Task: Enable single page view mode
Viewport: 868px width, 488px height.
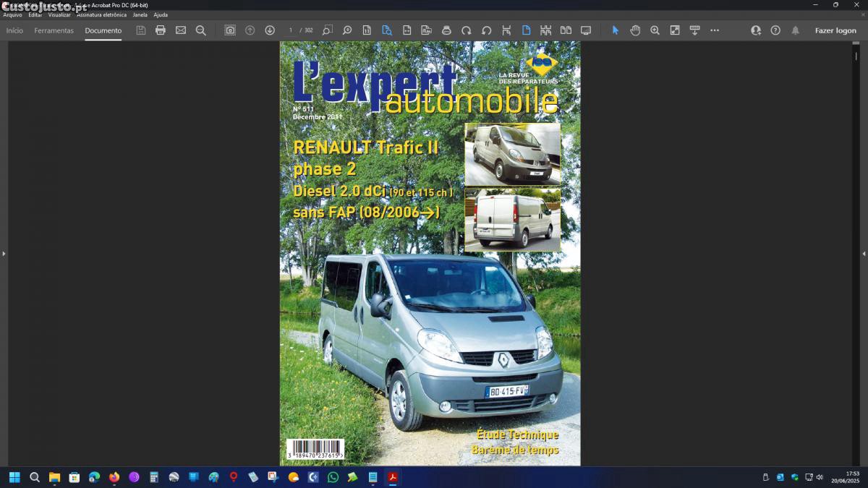Action: (x=526, y=30)
